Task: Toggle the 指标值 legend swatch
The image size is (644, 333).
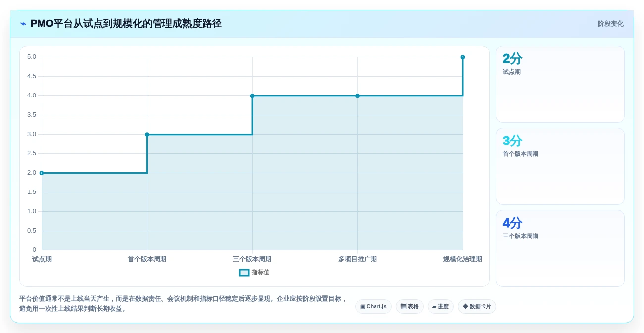Action: 244,273
